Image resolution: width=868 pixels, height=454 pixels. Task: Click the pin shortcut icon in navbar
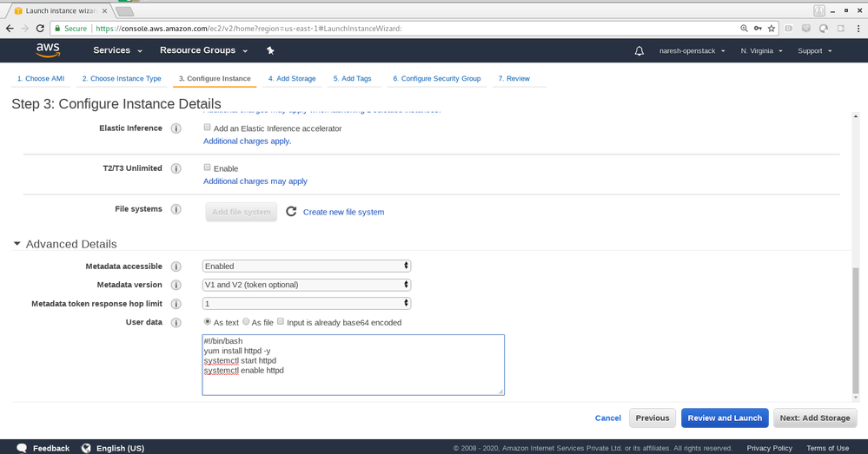[270, 50]
